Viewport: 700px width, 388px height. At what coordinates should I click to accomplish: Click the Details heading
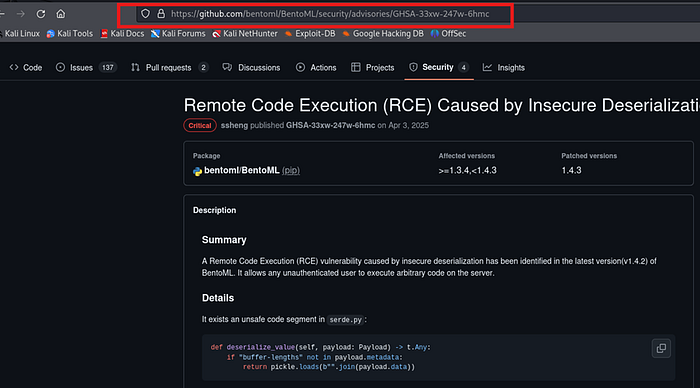coord(218,298)
